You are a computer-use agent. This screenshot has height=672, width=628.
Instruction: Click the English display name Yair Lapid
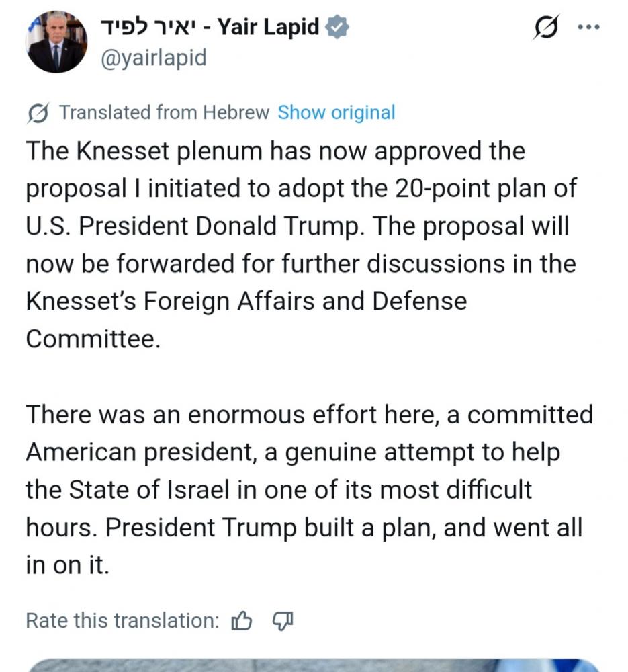[269, 28]
